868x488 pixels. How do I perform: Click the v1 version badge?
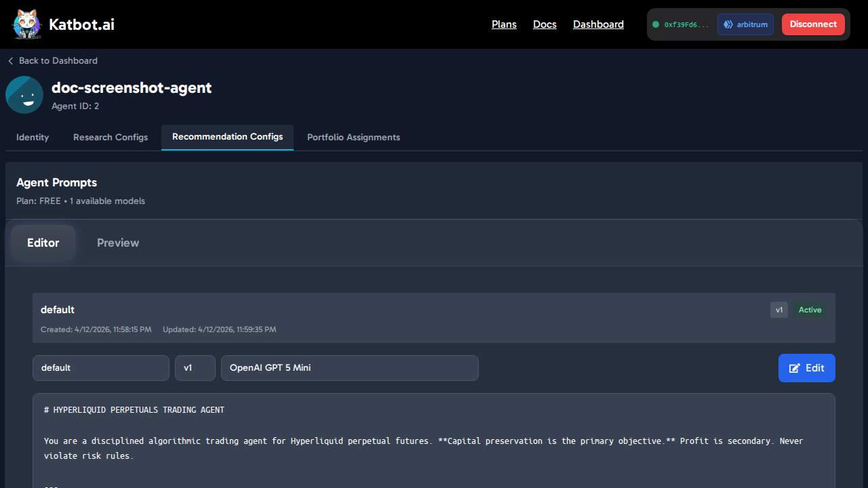779,310
